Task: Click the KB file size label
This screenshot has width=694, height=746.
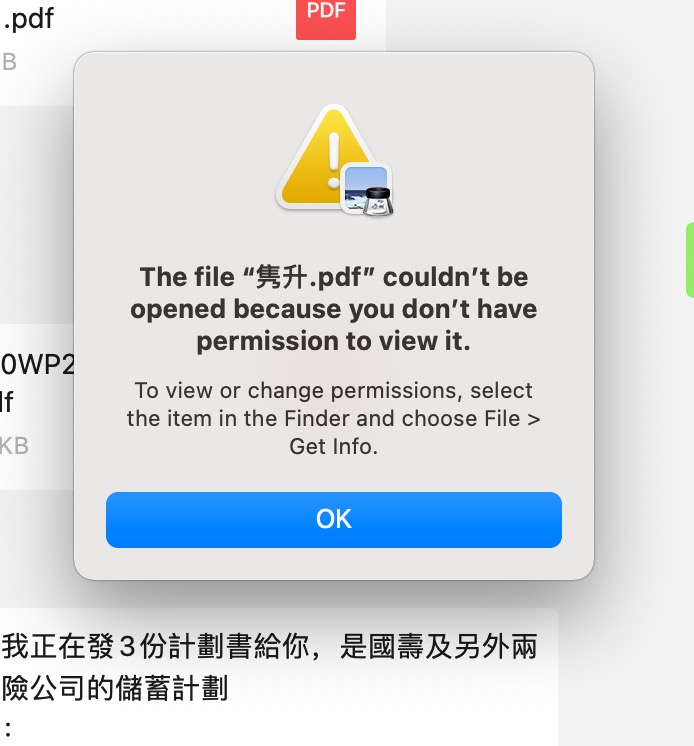Action: coord(14,446)
